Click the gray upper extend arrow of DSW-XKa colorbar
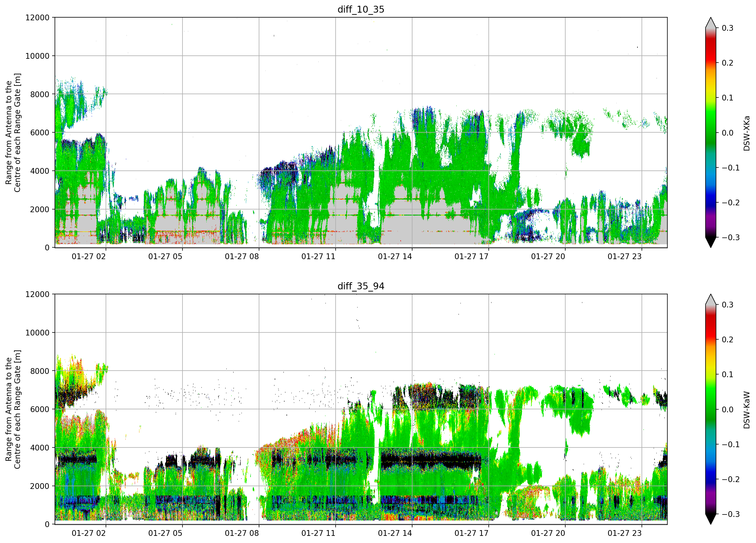Image resolution: width=756 pixels, height=543 pixels. (711, 23)
